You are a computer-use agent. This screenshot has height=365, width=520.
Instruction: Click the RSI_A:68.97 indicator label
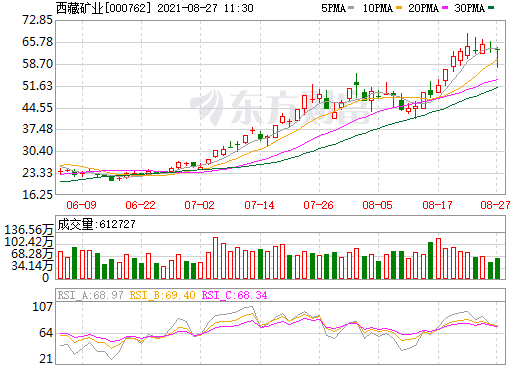90,295
